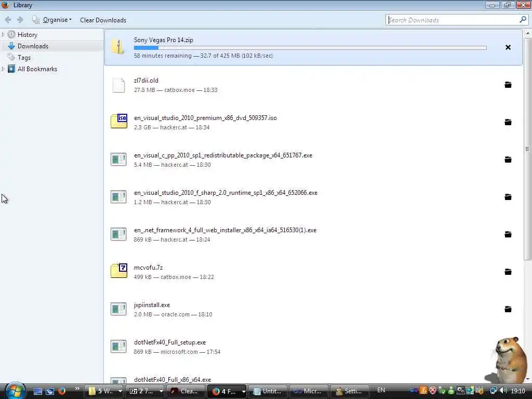This screenshot has height=399, width=532.
Task: Click the exe icon of .net_framework_4 web installer
Action: pos(118,234)
